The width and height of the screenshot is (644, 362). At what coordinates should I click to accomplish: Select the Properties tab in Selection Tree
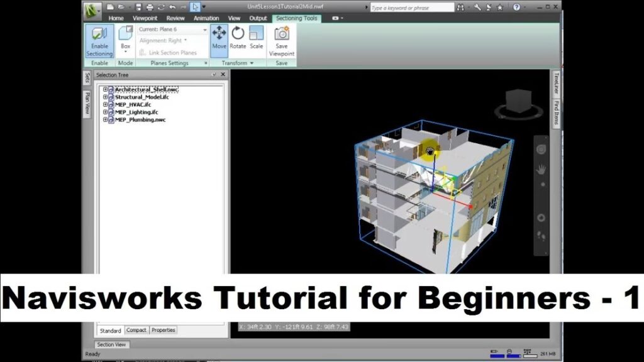pyautogui.click(x=164, y=330)
